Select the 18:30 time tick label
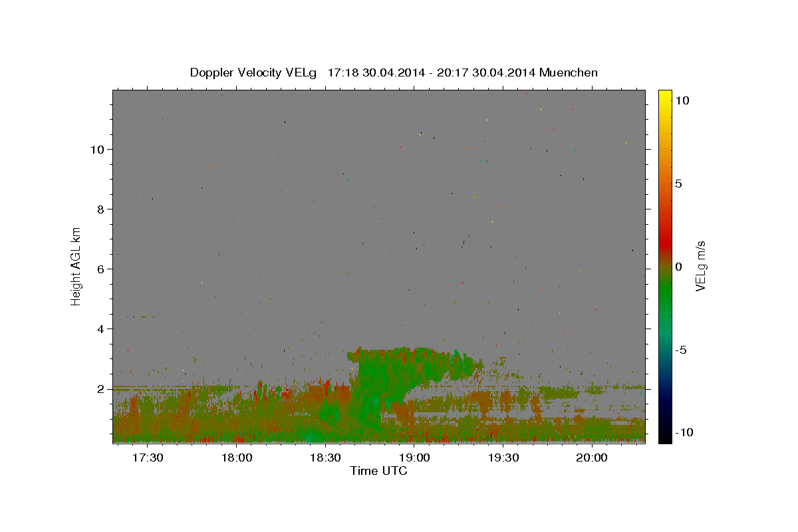 325,458
